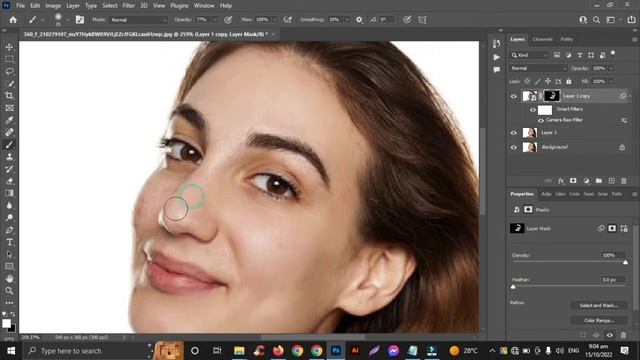
Task: Select the Move tool
Action: [x=9, y=47]
